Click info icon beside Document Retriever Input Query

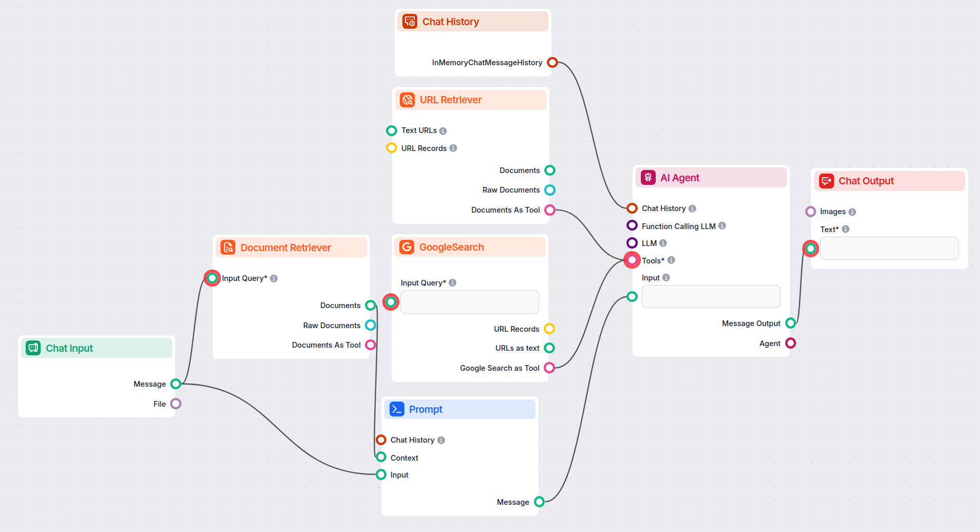pyautogui.click(x=274, y=278)
